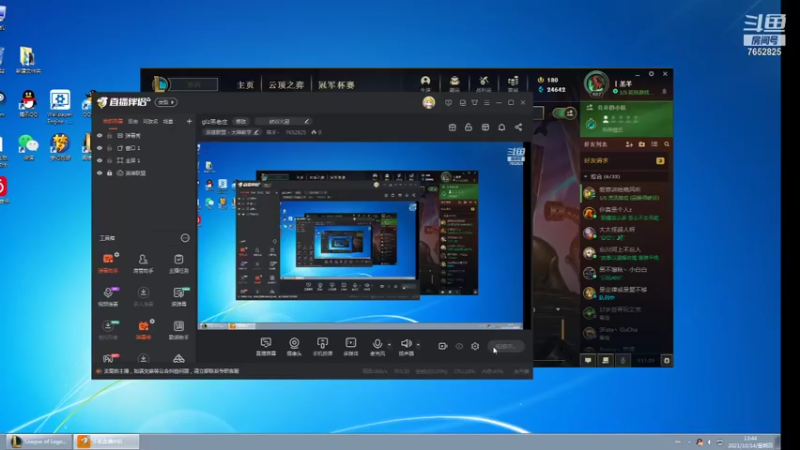
Task: Open Wallpaper Engine desktop icon
Action: 60,107
